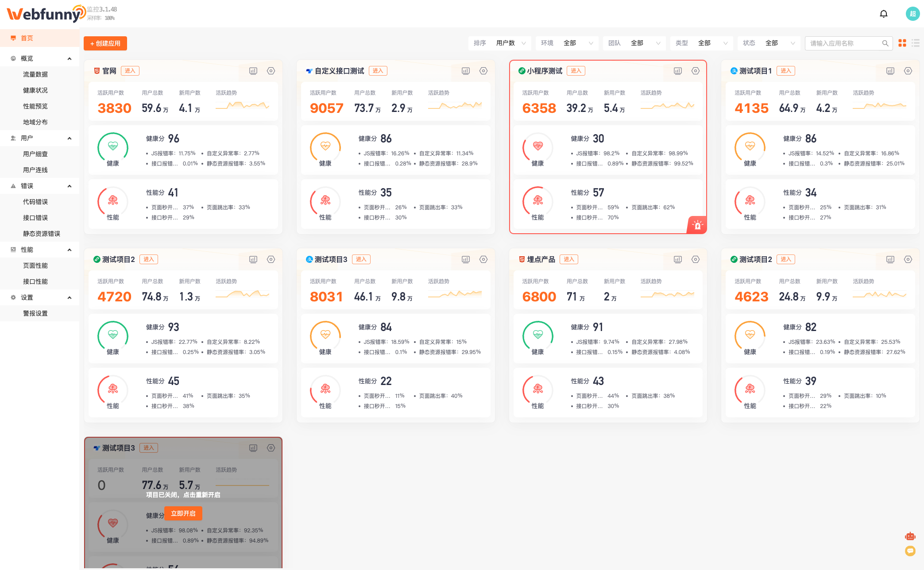This screenshot has height=570, width=924.
Task: Open the 类型 filter dropdown
Action: (x=702, y=43)
